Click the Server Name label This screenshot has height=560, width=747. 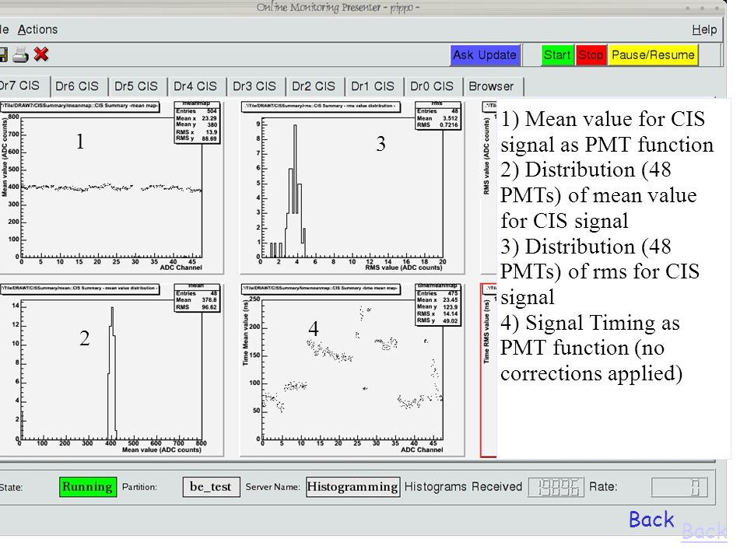pyautogui.click(x=272, y=487)
